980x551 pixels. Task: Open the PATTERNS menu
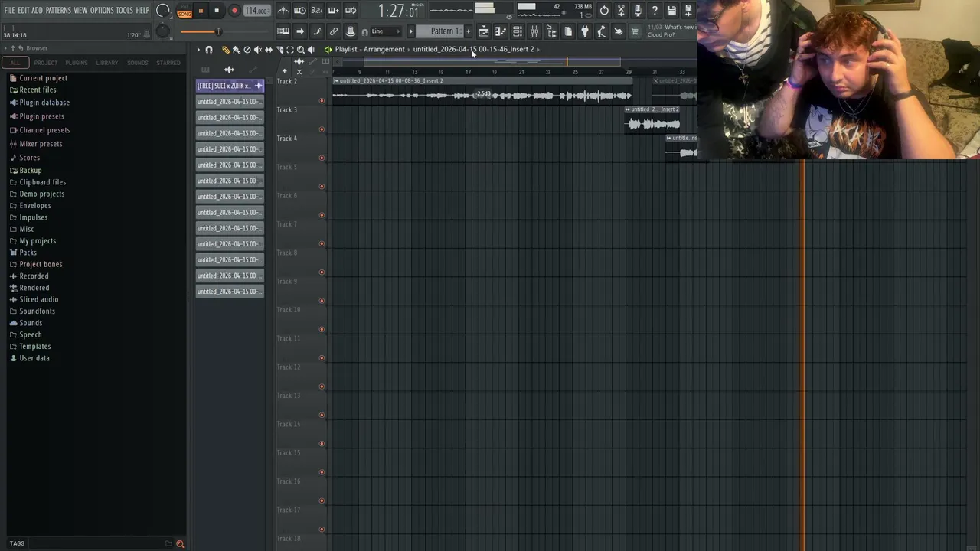click(x=58, y=11)
